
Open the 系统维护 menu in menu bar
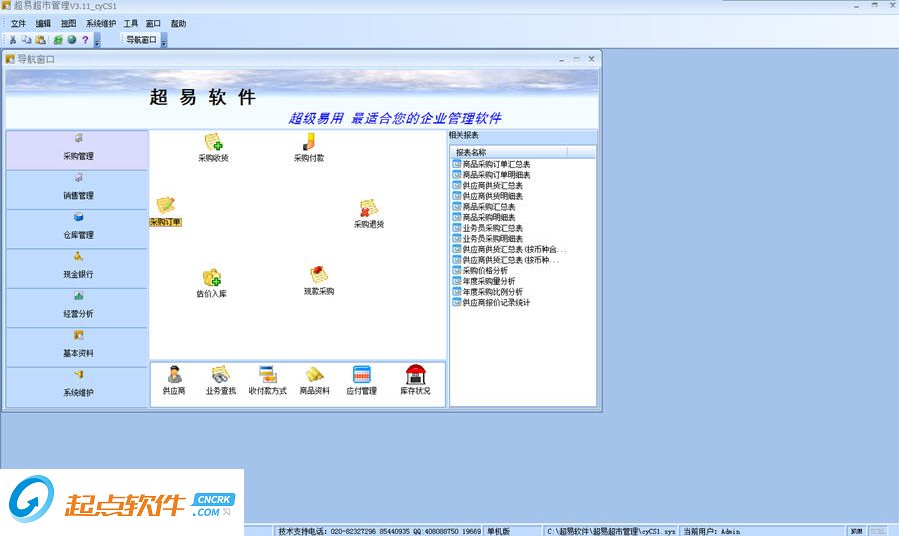101,24
